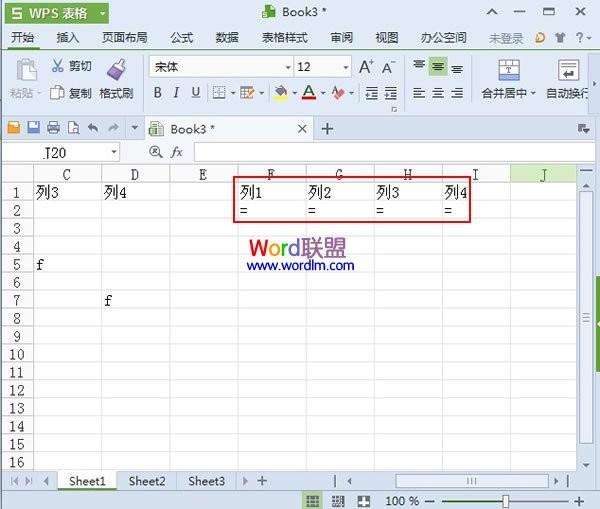Open the font size dropdown 12

(346, 67)
